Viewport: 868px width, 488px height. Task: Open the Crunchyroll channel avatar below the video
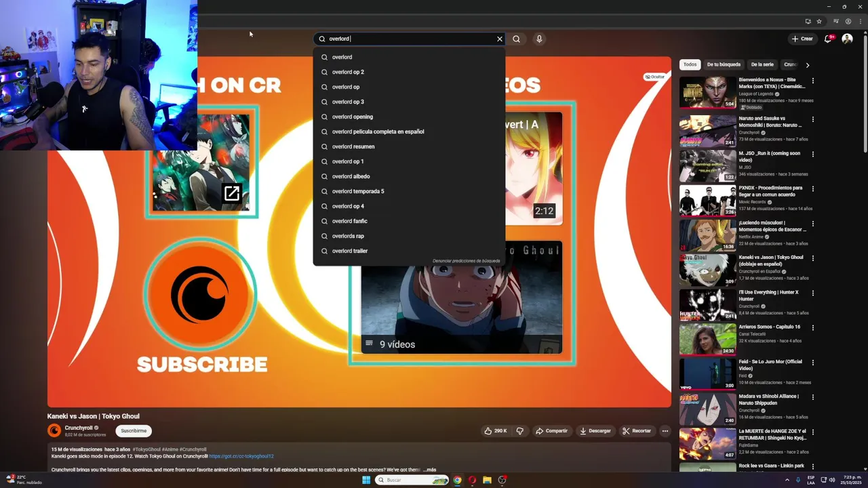click(54, 430)
